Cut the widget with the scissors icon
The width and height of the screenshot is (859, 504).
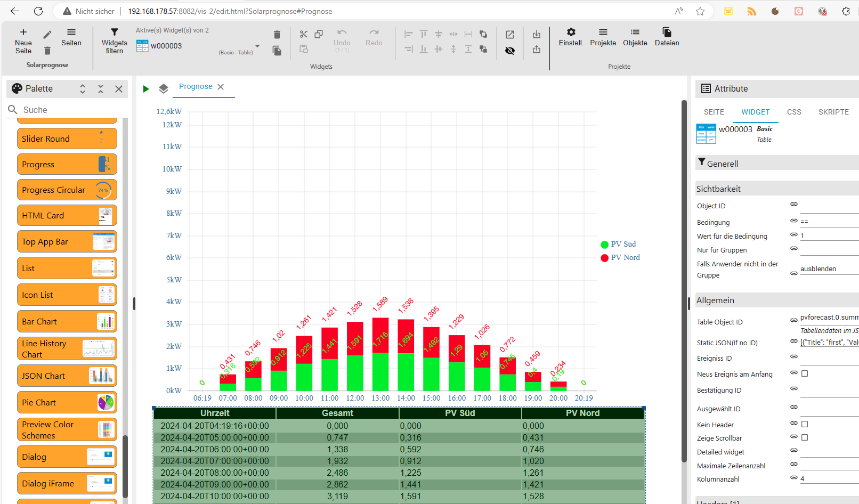[x=304, y=34]
